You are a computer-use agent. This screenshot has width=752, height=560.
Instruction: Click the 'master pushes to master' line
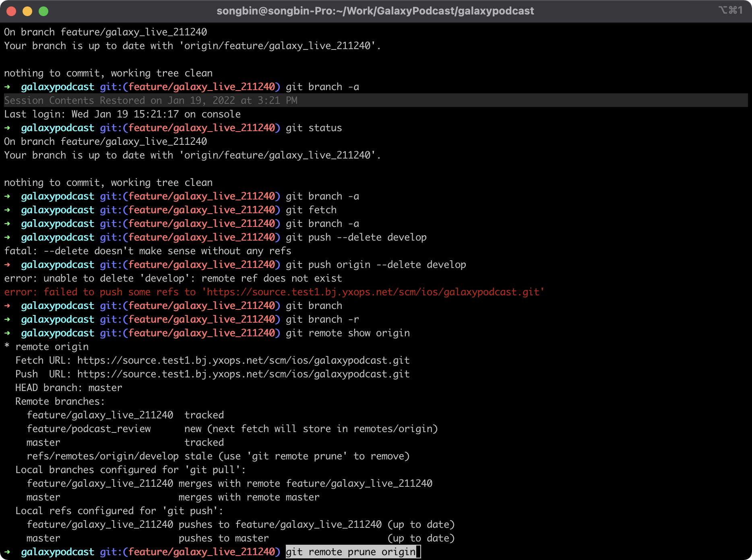coord(241,538)
